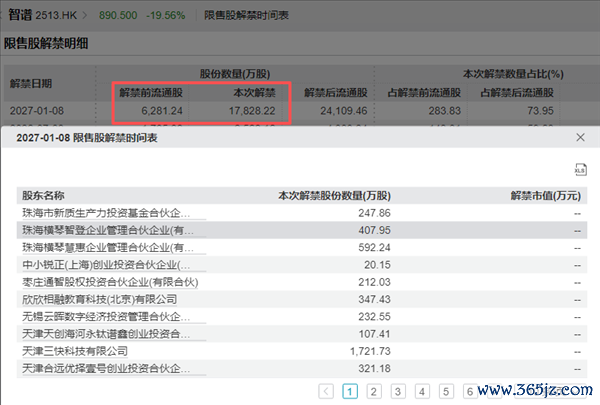This screenshot has width=600, height=405.
Task: Open shareholder 天津天创海河永钛谱鑫创业投资合
Action: click(106, 334)
